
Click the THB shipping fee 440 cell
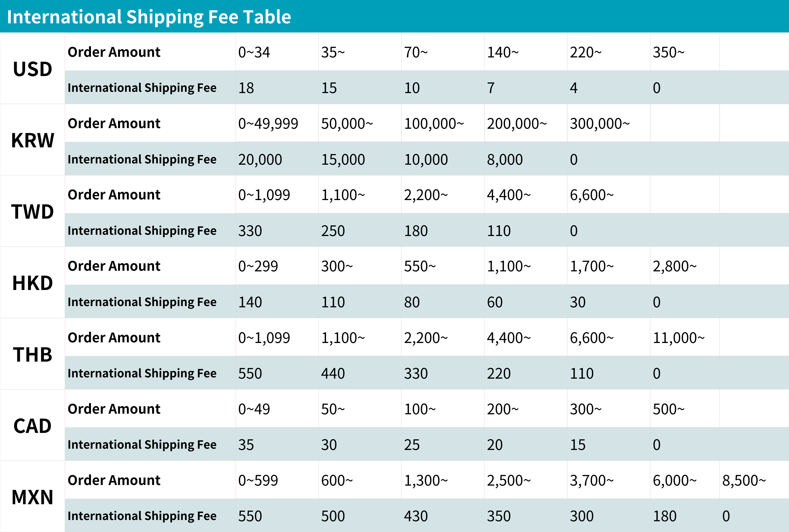360,373
